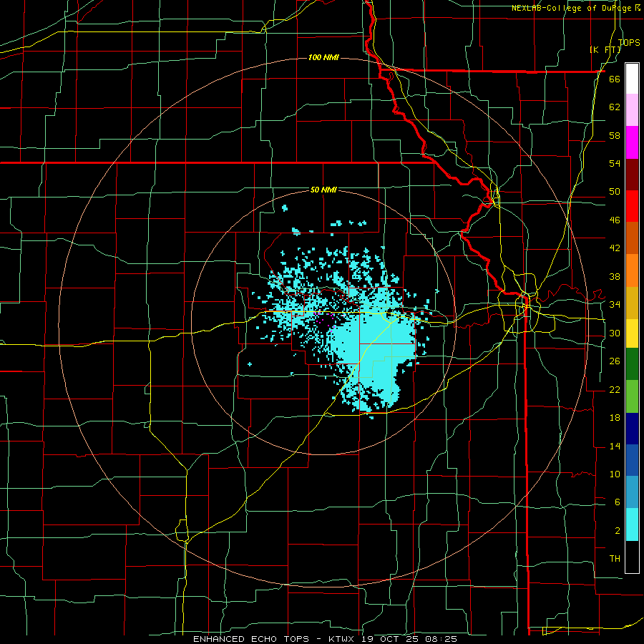Click the legend value 38

615,276
